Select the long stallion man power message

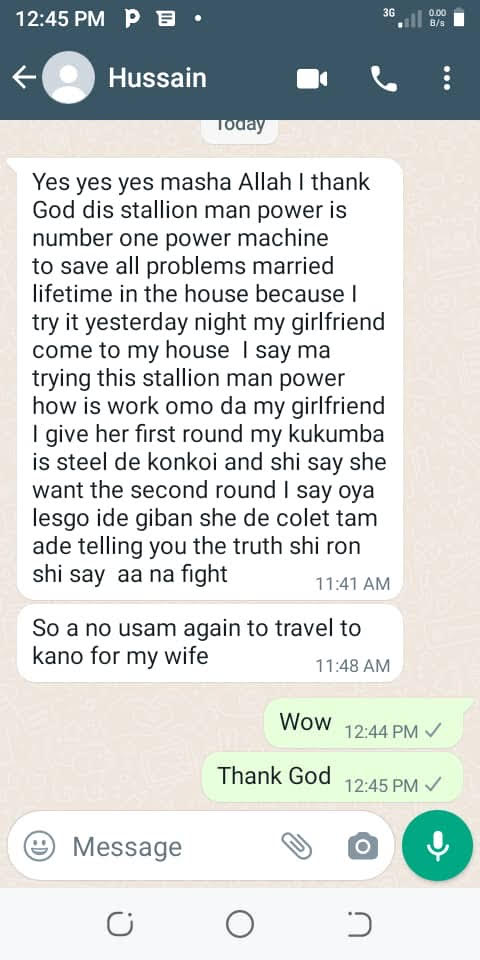click(210, 378)
